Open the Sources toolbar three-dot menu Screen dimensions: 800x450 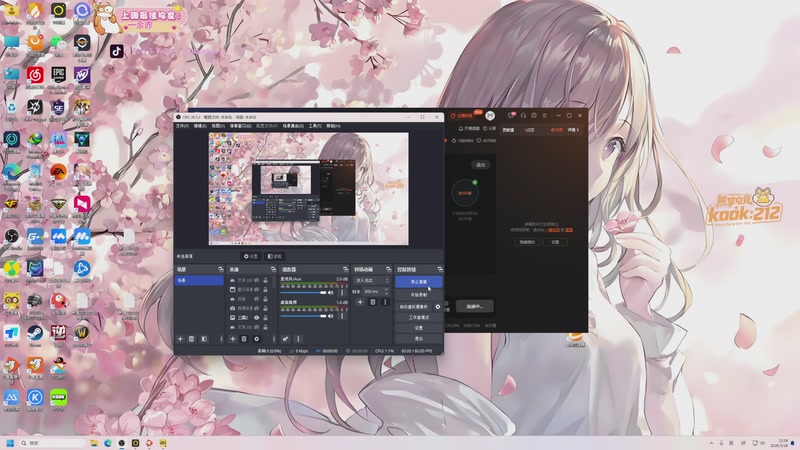273,339
